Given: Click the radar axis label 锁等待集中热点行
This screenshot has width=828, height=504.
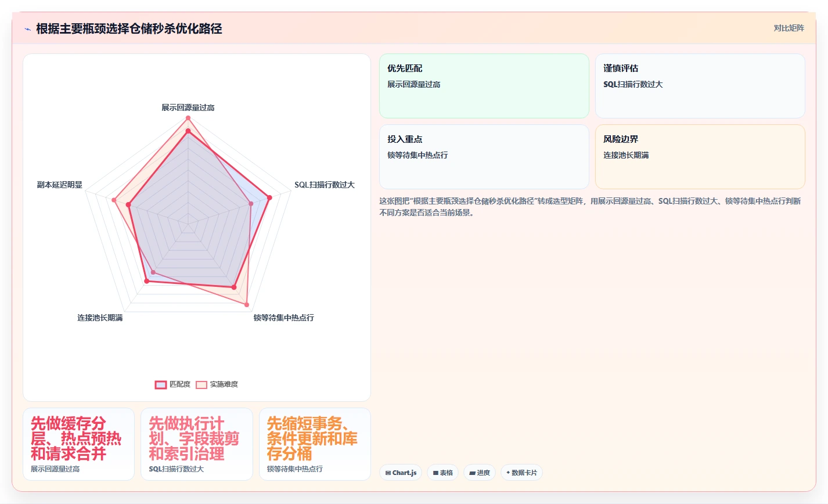Looking at the screenshot, I should pos(284,318).
